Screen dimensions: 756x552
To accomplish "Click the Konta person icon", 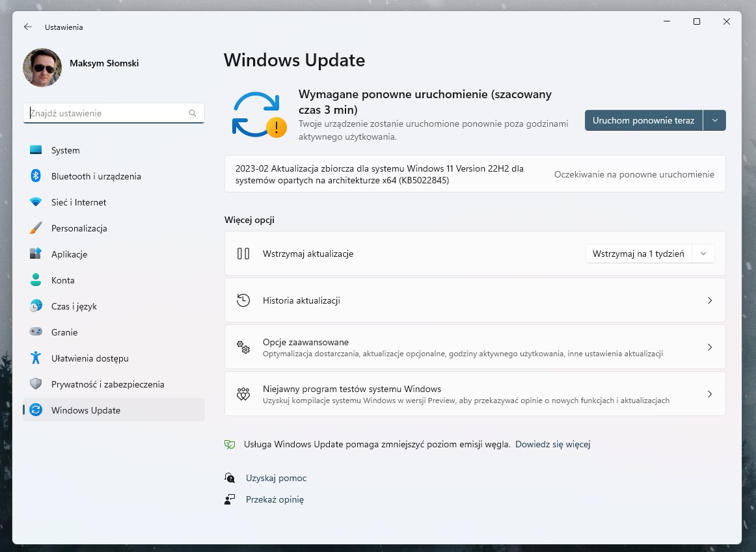I will click(x=37, y=280).
